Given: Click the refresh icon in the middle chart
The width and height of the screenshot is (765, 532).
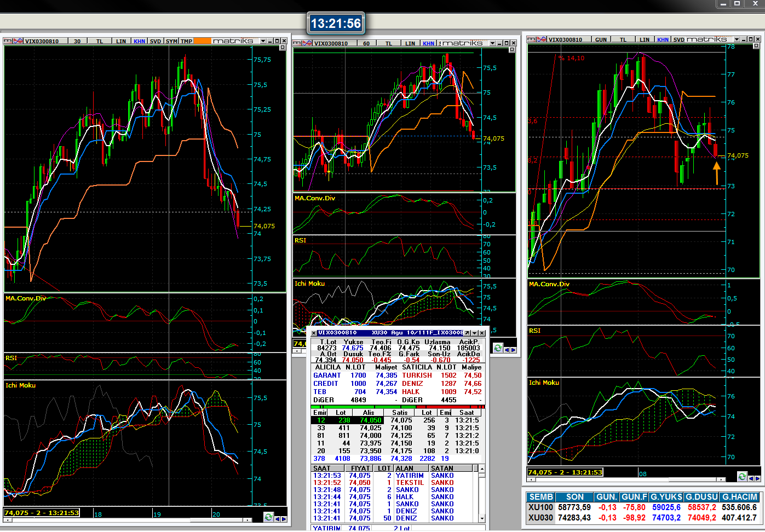Looking at the screenshot, I should click(498, 348).
